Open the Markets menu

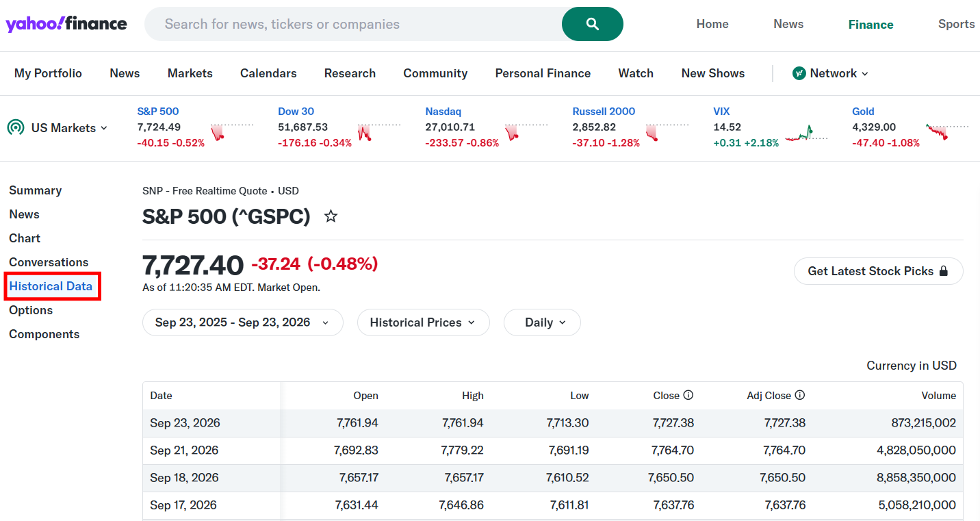coord(190,73)
